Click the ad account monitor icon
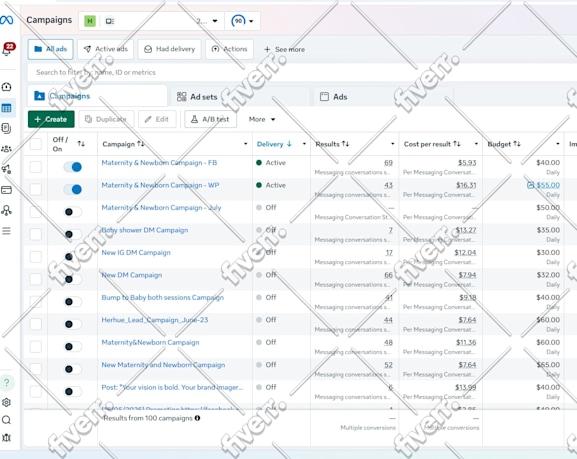Screen dimensions: 577x459 pos(110,21)
